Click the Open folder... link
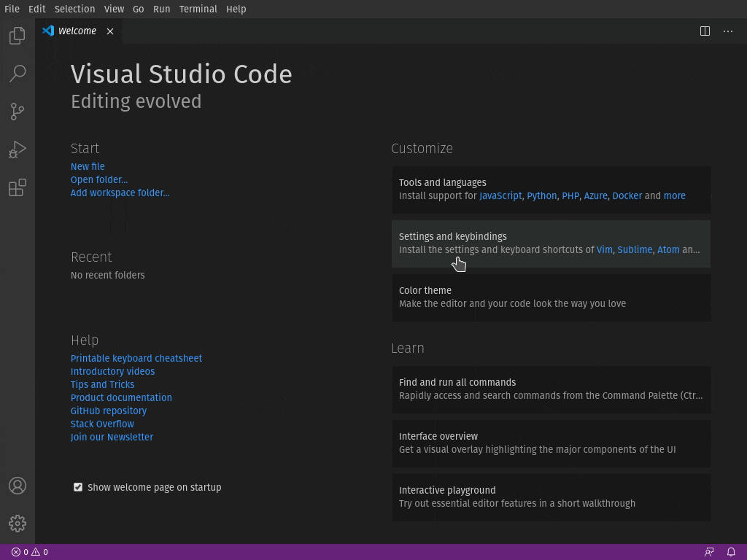The height and width of the screenshot is (560, 747). pos(99,179)
